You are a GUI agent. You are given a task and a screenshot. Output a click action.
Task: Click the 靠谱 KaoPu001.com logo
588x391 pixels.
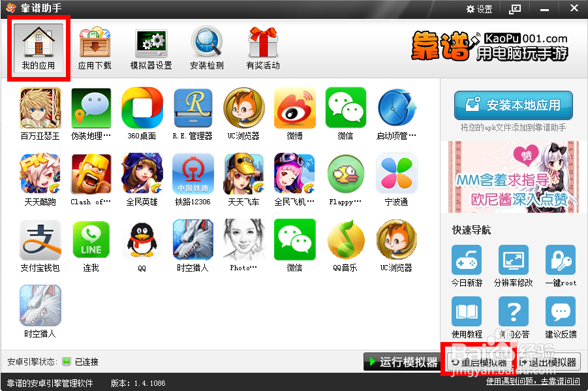pyautogui.click(x=489, y=46)
